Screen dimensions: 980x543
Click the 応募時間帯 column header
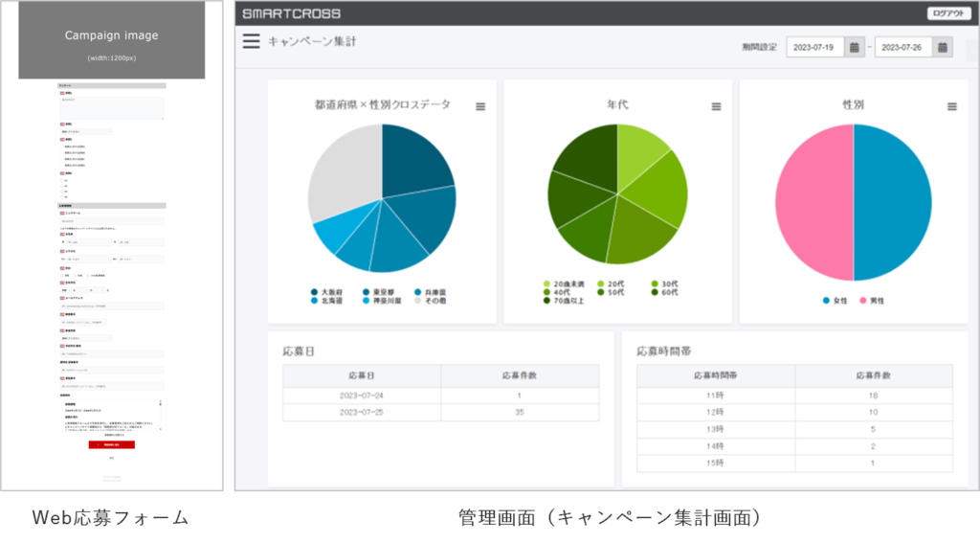[x=715, y=375]
